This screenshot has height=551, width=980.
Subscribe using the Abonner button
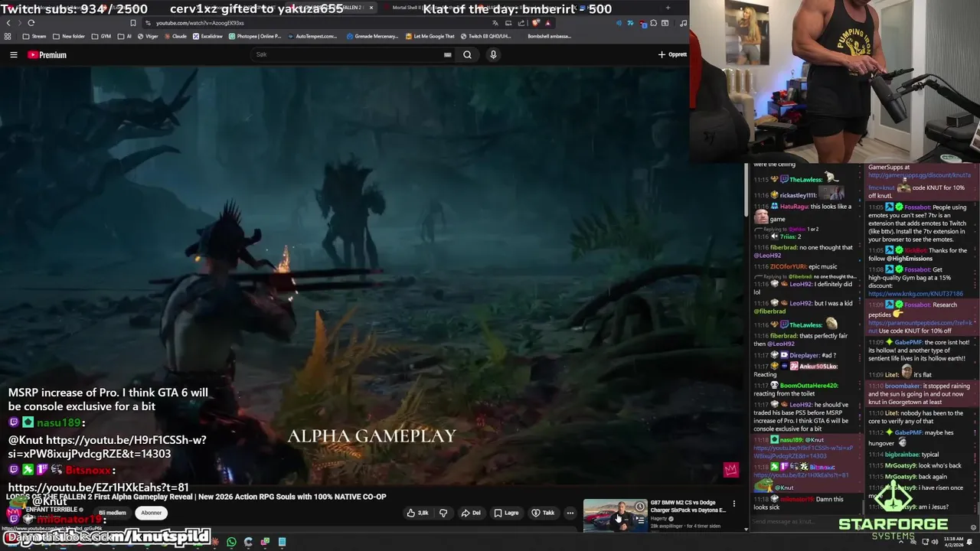click(x=152, y=513)
